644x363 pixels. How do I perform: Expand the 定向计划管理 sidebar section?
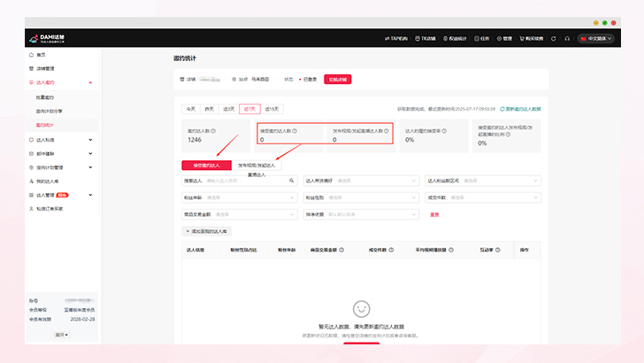tap(61, 167)
